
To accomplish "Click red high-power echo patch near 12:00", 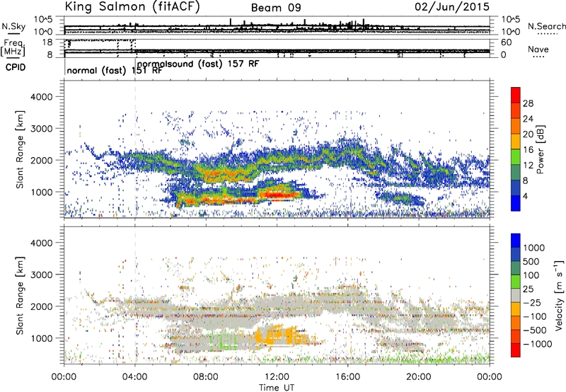I will 279,195.
